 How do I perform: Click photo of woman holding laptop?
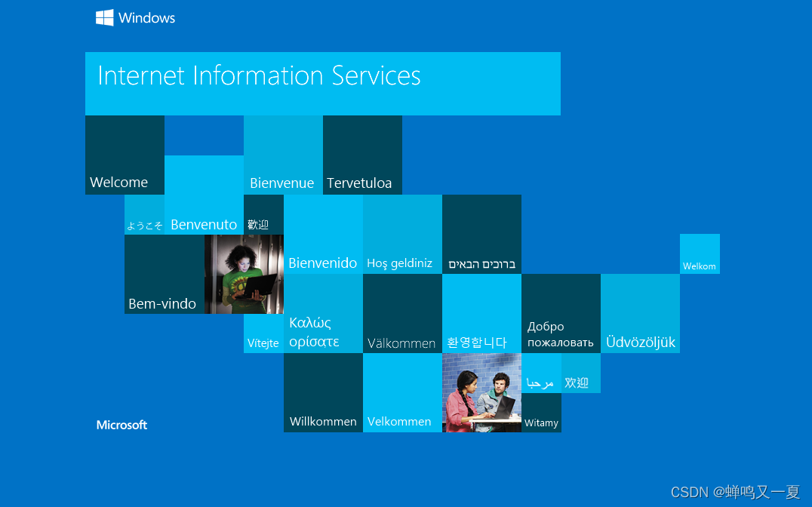pos(244,274)
